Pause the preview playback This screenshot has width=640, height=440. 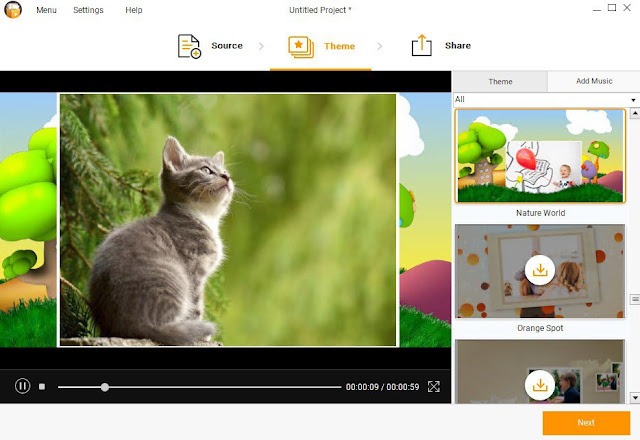(x=22, y=386)
